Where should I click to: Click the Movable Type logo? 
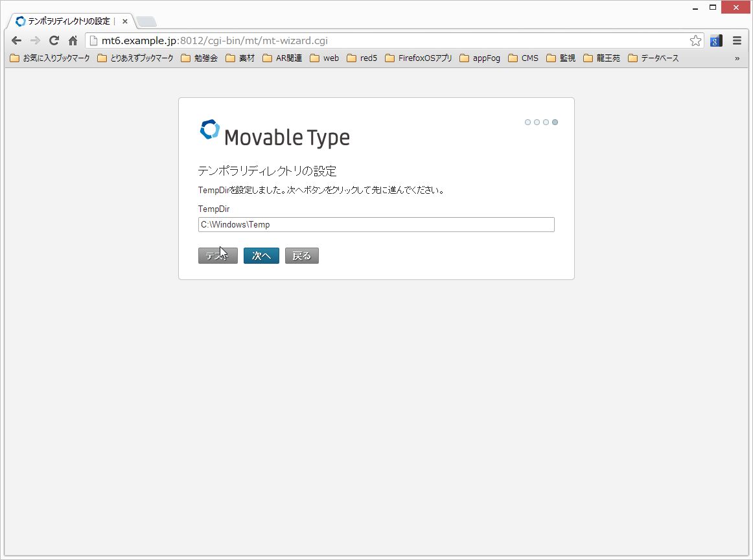pyautogui.click(x=275, y=134)
